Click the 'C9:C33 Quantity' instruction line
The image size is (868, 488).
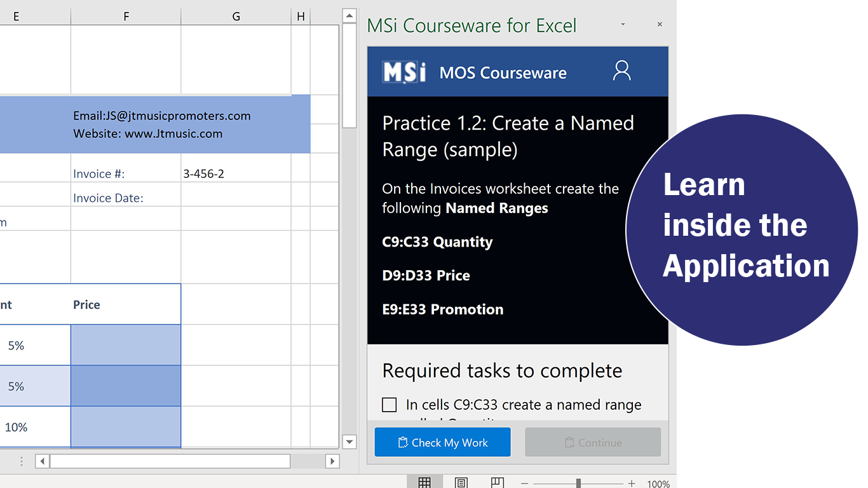(x=437, y=242)
